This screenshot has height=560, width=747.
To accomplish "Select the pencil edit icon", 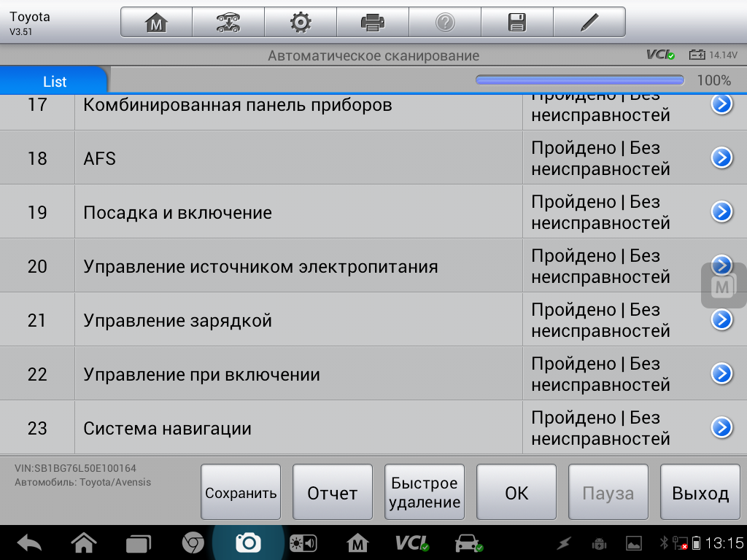I will coord(589,23).
